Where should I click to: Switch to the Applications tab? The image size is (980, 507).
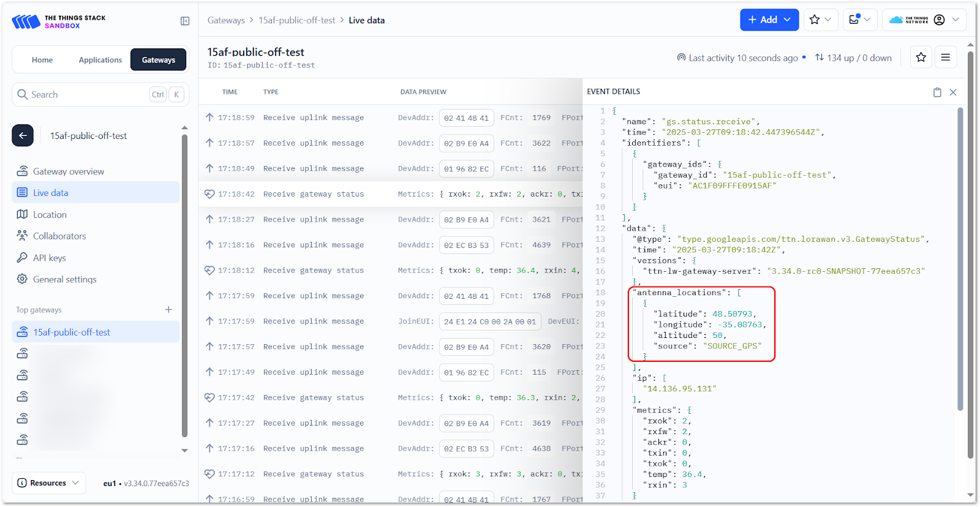click(x=100, y=60)
